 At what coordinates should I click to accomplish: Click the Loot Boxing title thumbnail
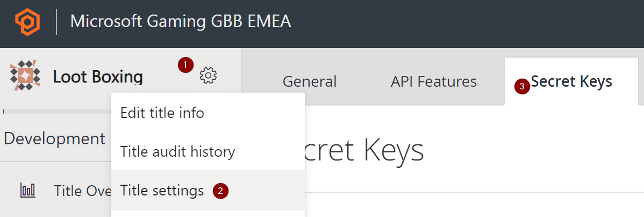(25, 75)
